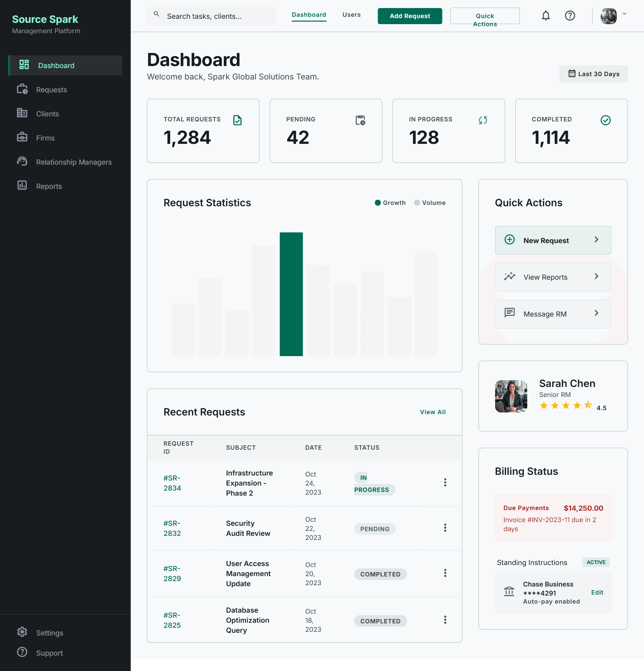This screenshot has height=671, width=644.
Task: Click the Relationship Managers headset icon
Action: [x=22, y=161]
